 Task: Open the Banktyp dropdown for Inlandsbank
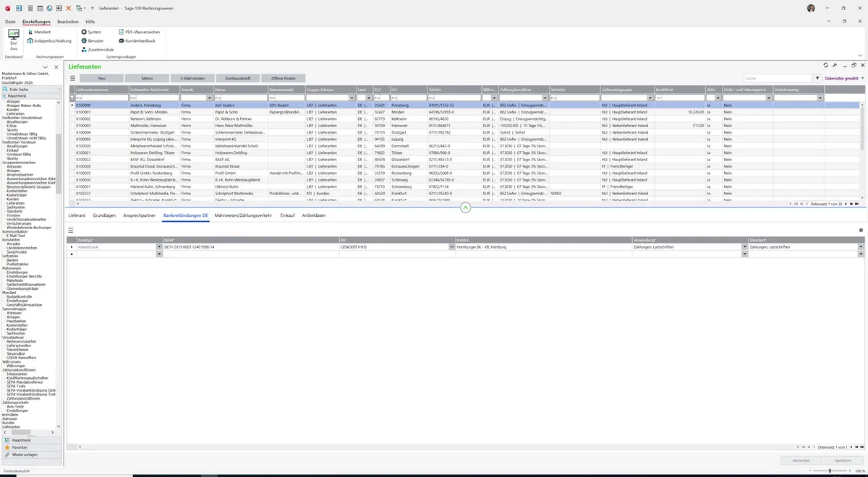pos(159,247)
